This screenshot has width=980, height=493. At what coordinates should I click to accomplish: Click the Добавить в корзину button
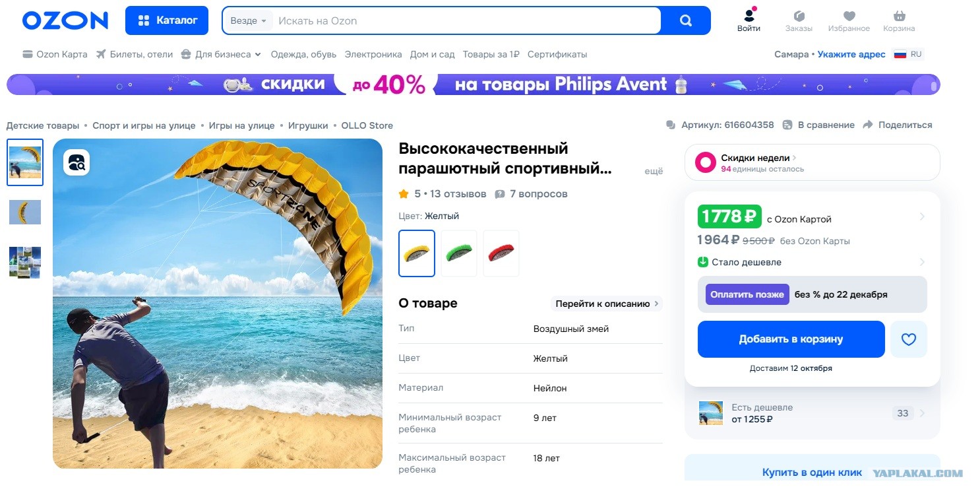791,339
